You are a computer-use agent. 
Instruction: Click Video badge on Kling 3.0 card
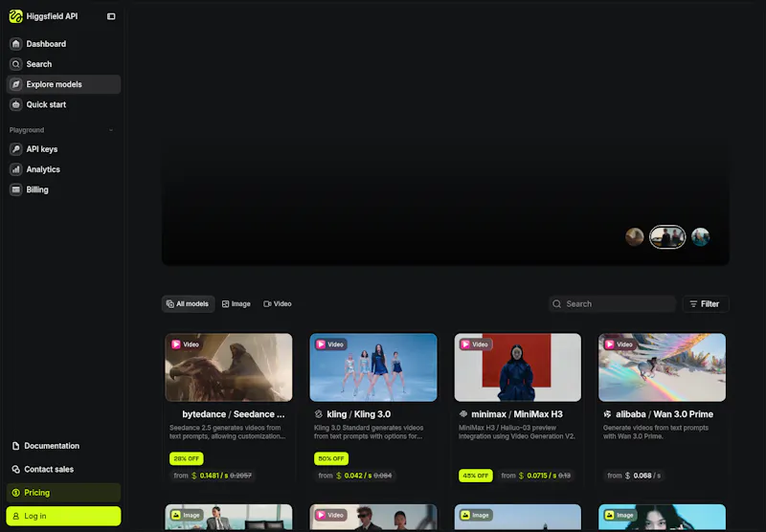point(330,344)
